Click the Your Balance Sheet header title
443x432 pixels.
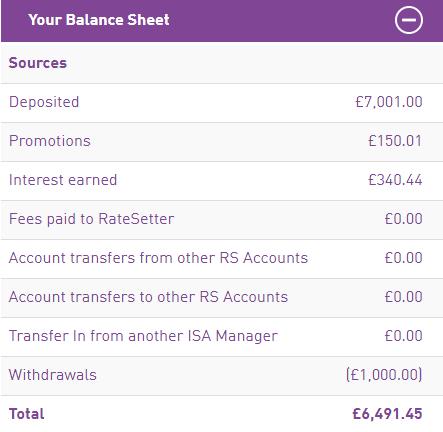click(x=99, y=20)
